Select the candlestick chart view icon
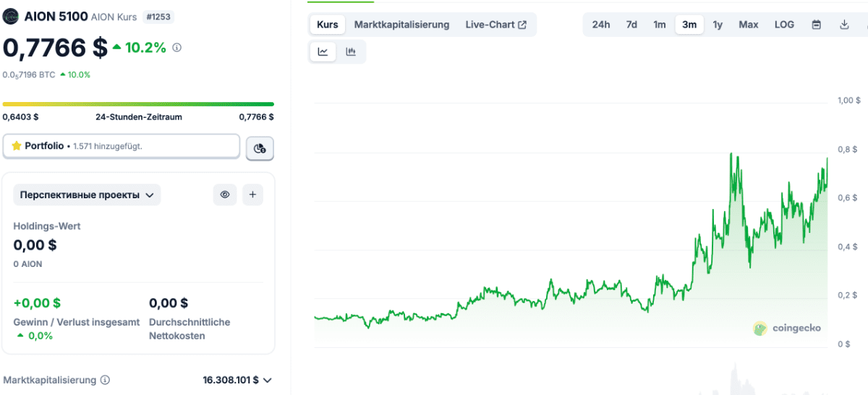The image size is (868, 395). pos(351,51)
